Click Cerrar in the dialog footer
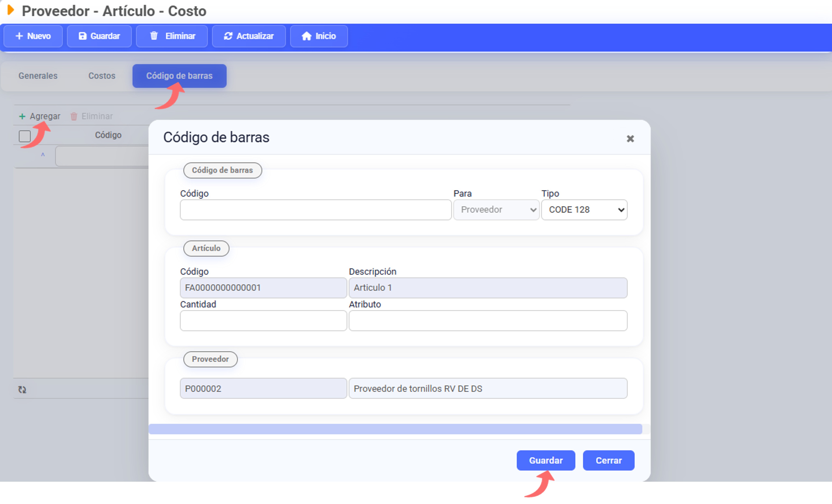Viewport: 832px width, 504px height. point(608,460)
